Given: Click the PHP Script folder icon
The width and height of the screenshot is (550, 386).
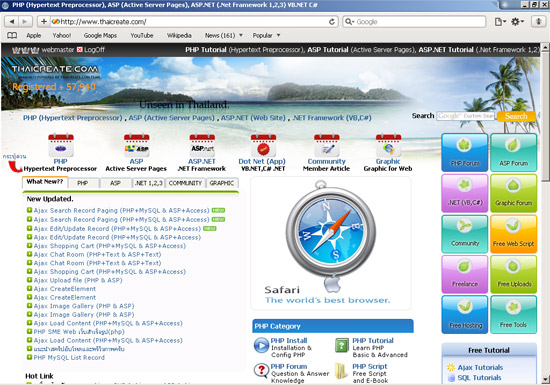Looking at the screenshot, I should [341, 371].
